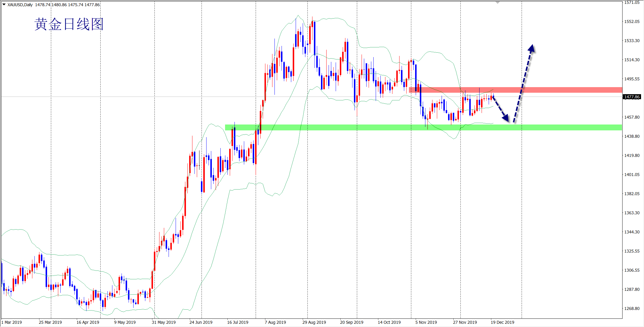This screenshot has height=327, width=644.
Task: Click the 27 Nov 2019 date label
Action: (x=465, y=322)
